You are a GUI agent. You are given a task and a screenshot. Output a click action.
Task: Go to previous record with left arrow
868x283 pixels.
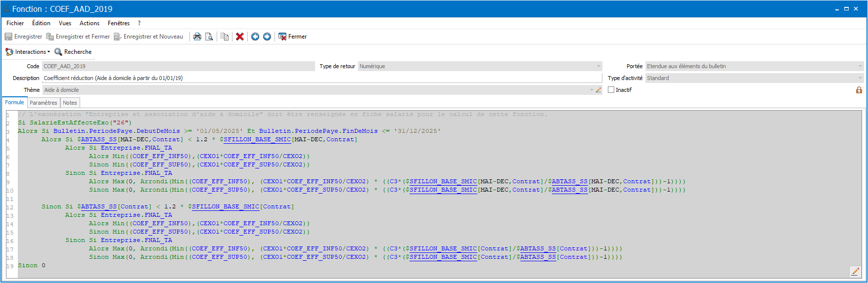(x=255, y=37)
